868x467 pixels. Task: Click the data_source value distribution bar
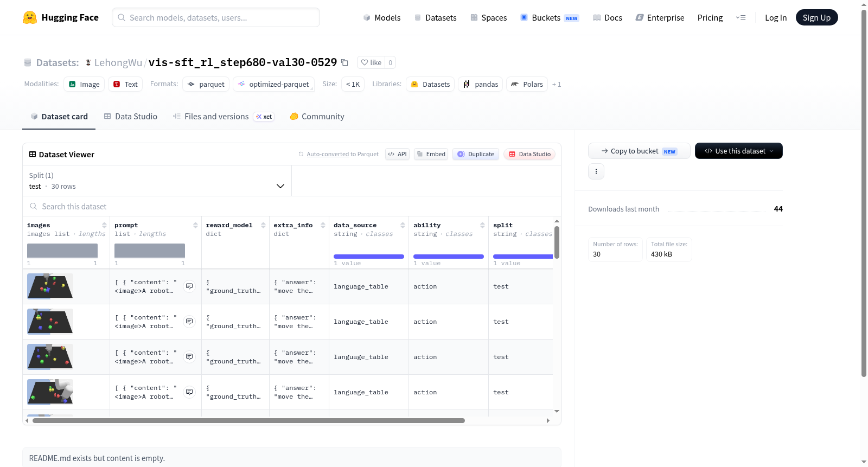point(369,256)
